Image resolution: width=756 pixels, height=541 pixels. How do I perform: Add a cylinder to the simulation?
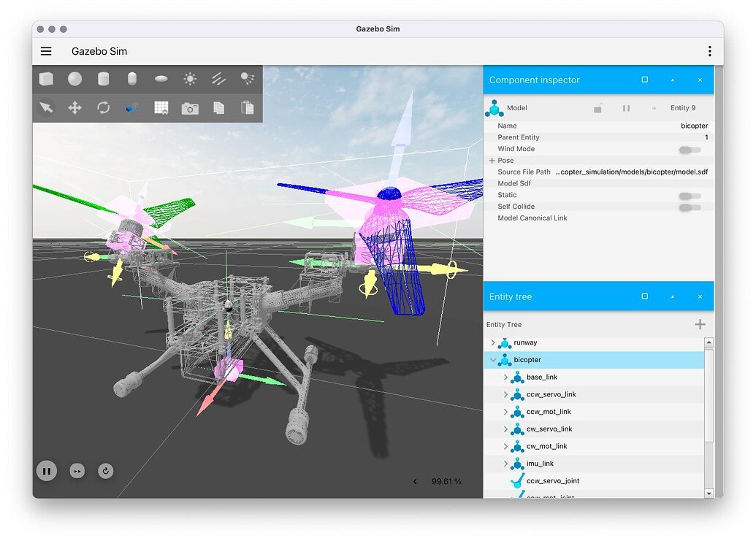tap(103, 78)
